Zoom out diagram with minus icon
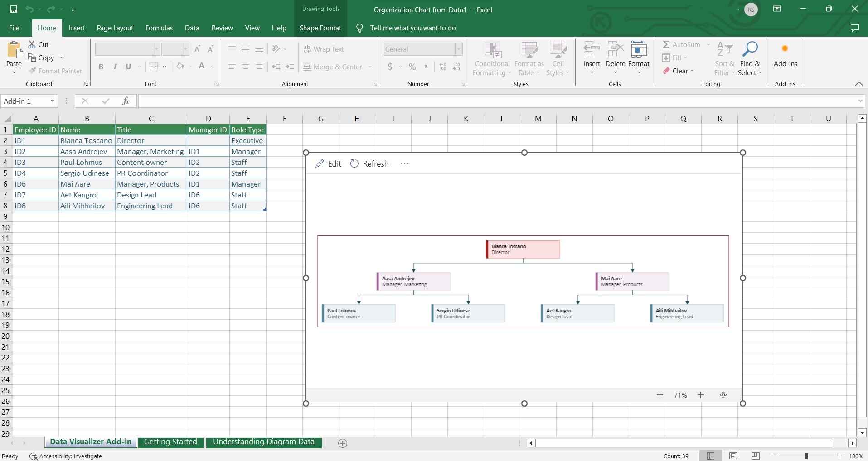This screenshot has width=868, height=461. (660, 395)
